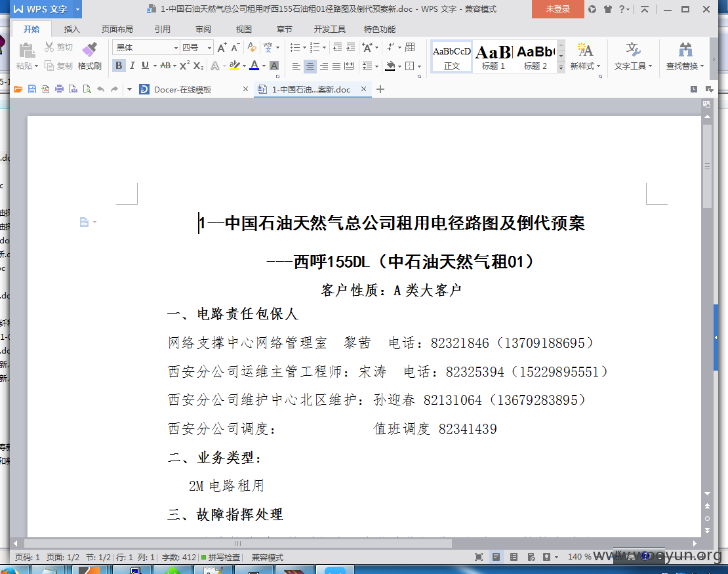Toggle Underline formatting
The height and width of the screenshot is (574, 728).
click(146, 66)
